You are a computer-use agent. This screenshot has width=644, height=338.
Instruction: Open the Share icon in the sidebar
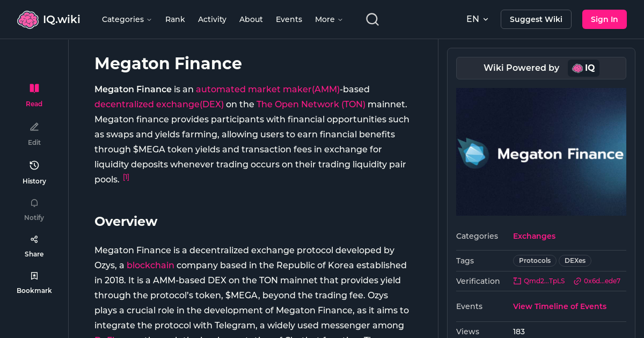point(34,239)
